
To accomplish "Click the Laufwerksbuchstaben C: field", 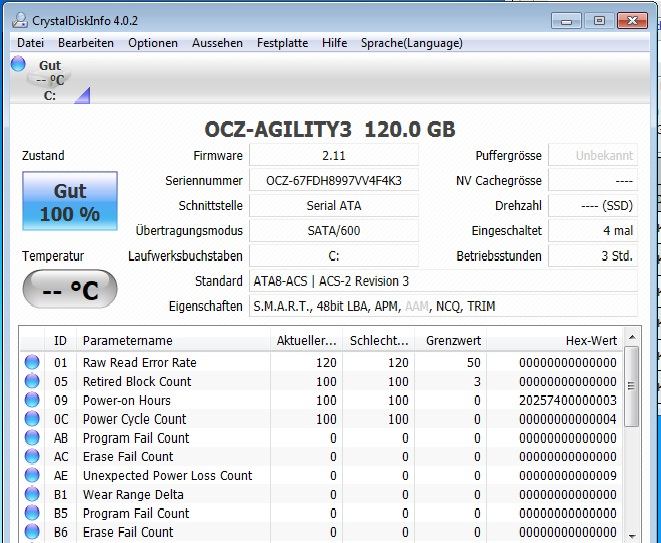I will pos(334,256).
